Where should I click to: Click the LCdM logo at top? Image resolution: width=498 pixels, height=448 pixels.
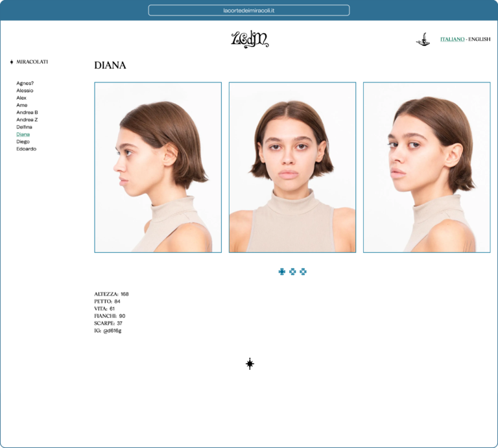250,40
